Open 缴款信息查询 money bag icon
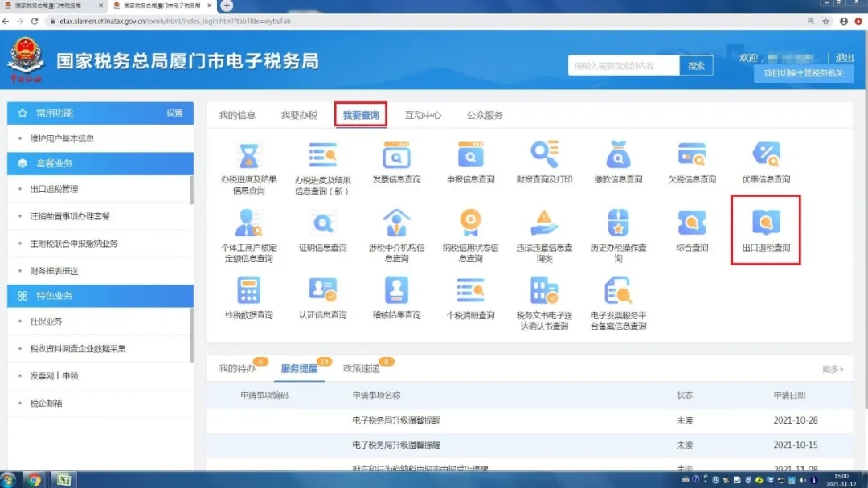The image size is (868, 488). click(x=618, y=155)
